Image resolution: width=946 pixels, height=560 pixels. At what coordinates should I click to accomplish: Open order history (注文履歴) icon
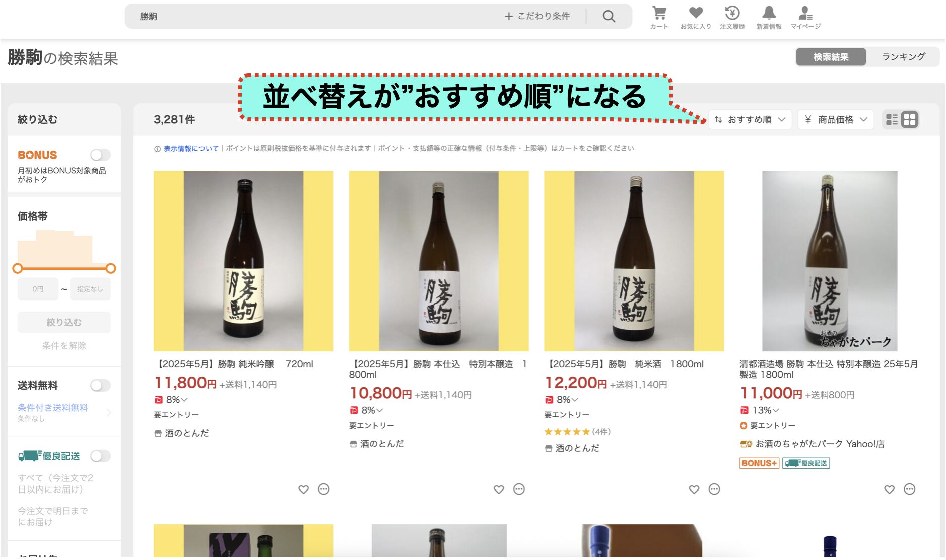(x=732, y=18)
